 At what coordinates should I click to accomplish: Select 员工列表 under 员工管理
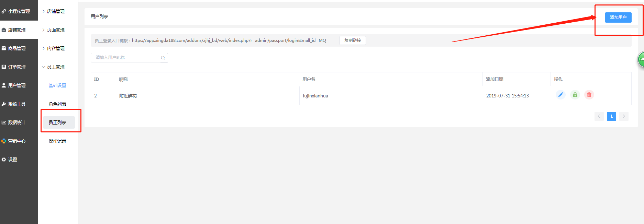point(59,122)
